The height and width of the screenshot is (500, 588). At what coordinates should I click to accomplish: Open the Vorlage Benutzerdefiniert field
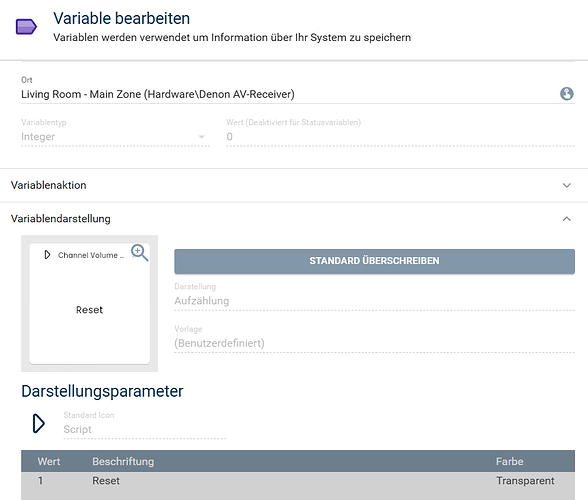coord(374,343)
